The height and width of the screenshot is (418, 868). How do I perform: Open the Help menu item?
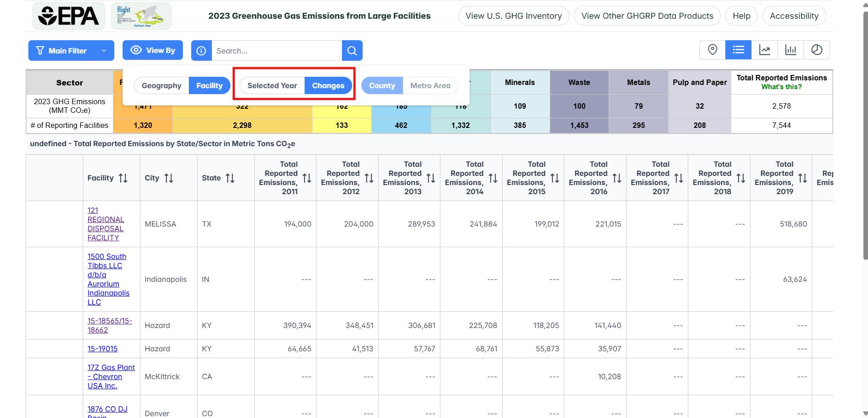(x=741, y=16)
